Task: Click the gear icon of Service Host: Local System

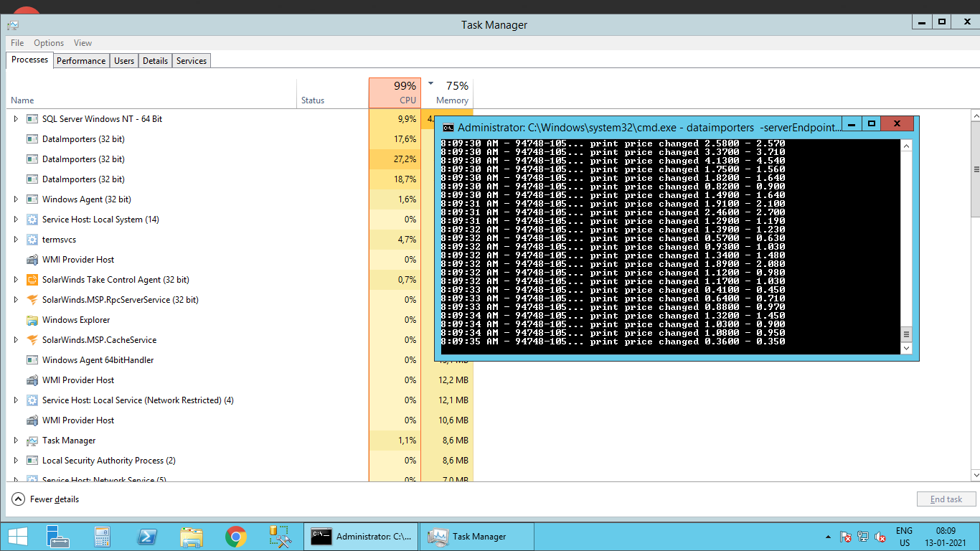Action: (x=32, y=220)
